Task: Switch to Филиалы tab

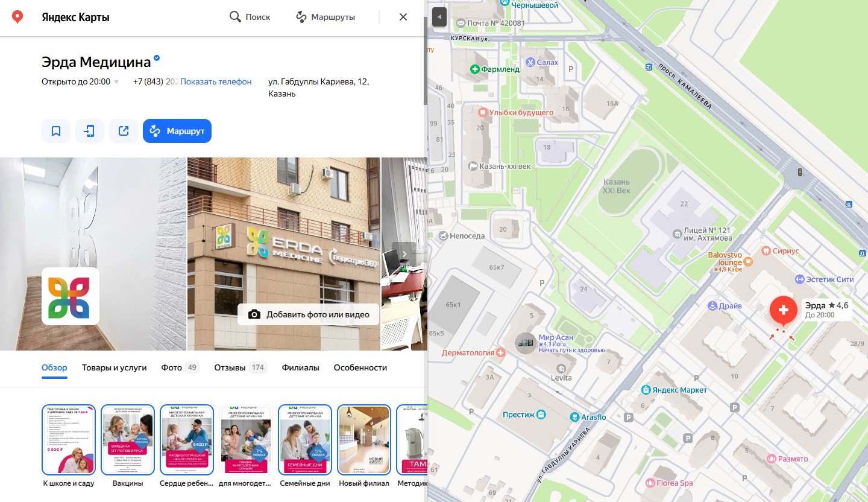Action: tap(301, 367)
